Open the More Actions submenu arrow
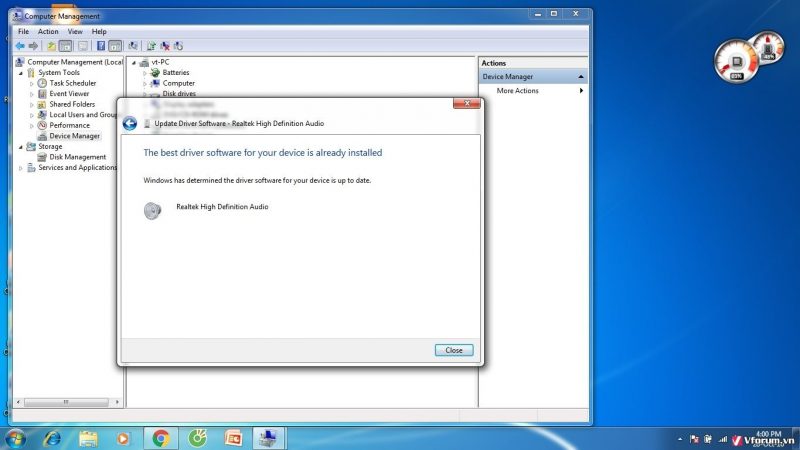 click(581, 91)
